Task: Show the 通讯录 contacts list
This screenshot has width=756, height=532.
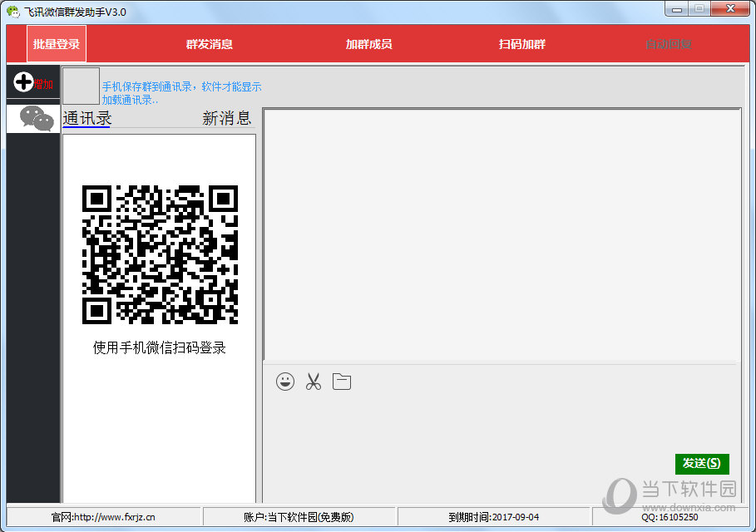Action: click(x=86, y=118)
